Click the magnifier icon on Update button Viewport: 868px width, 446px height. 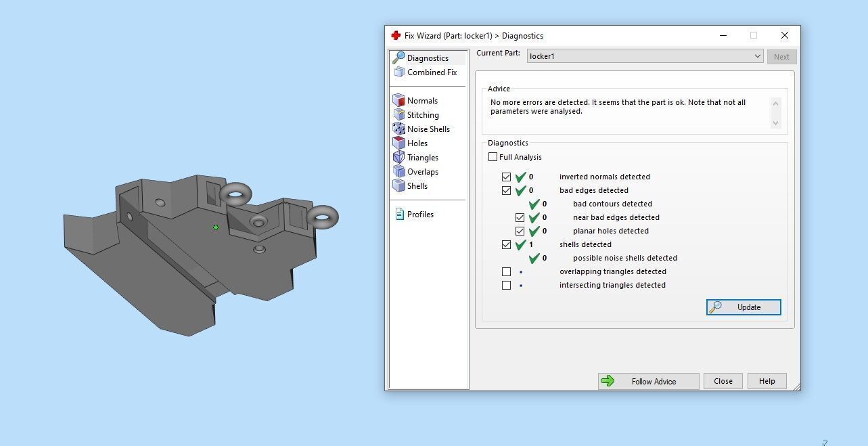click(714, 307)
